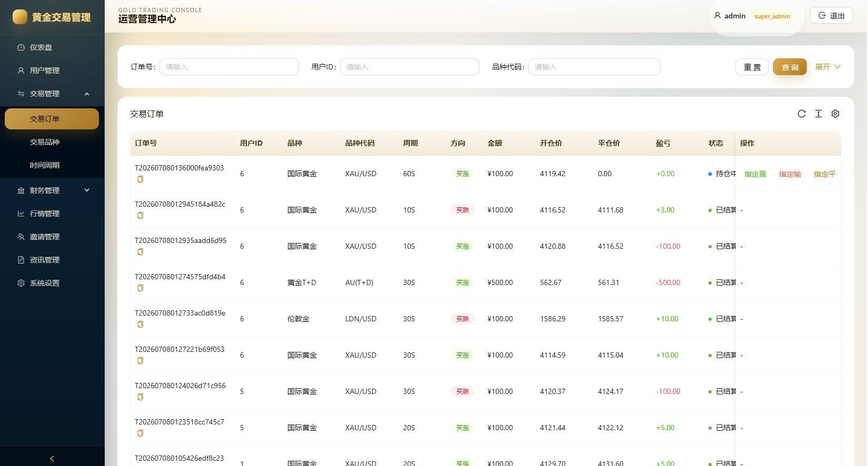Open 用户管理 menu
The width and height of the screenshot is (868, 466).
[52, 70]
